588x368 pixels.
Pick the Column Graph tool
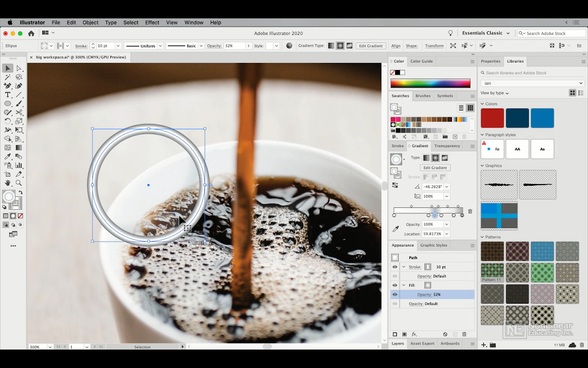(x=19, y=166)
